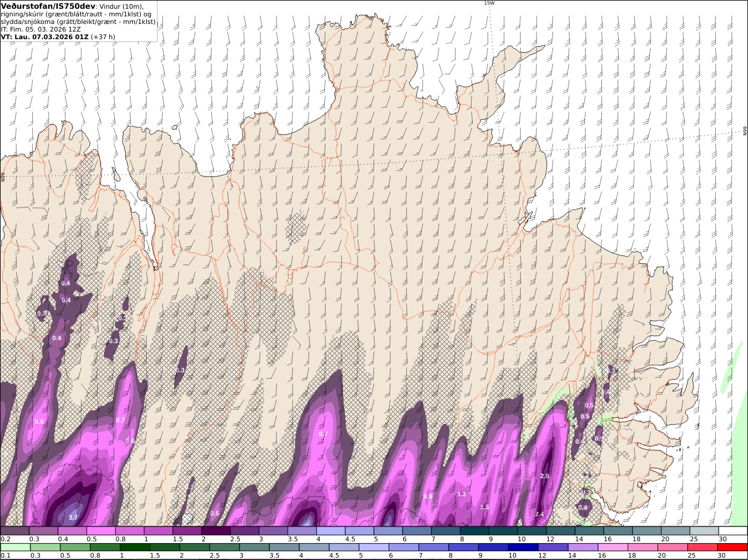Click the 1.2 precipitation value on the map
748x560 pixels.
coord(462,494)
